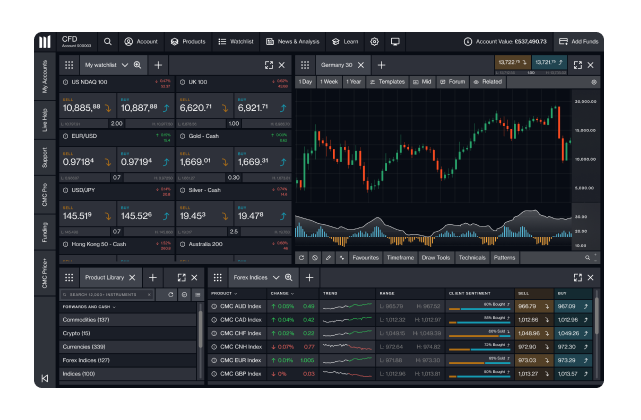The image size is (641, 420).
Task: Expand the Product Library panel to fullscreen
Action: click(182, 278)
